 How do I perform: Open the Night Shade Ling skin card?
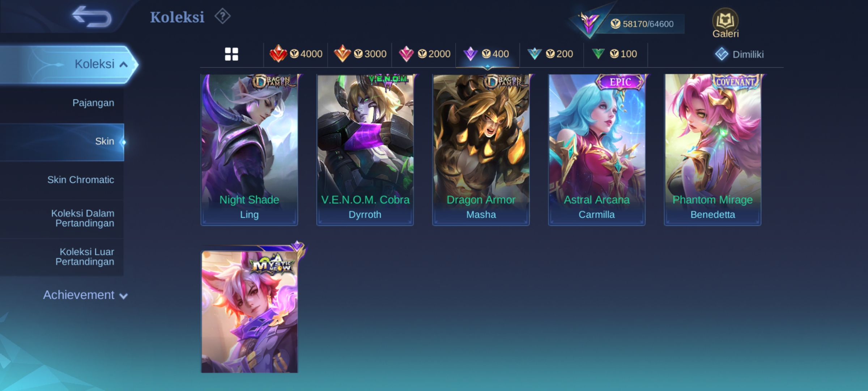click(x=249, y=150)
